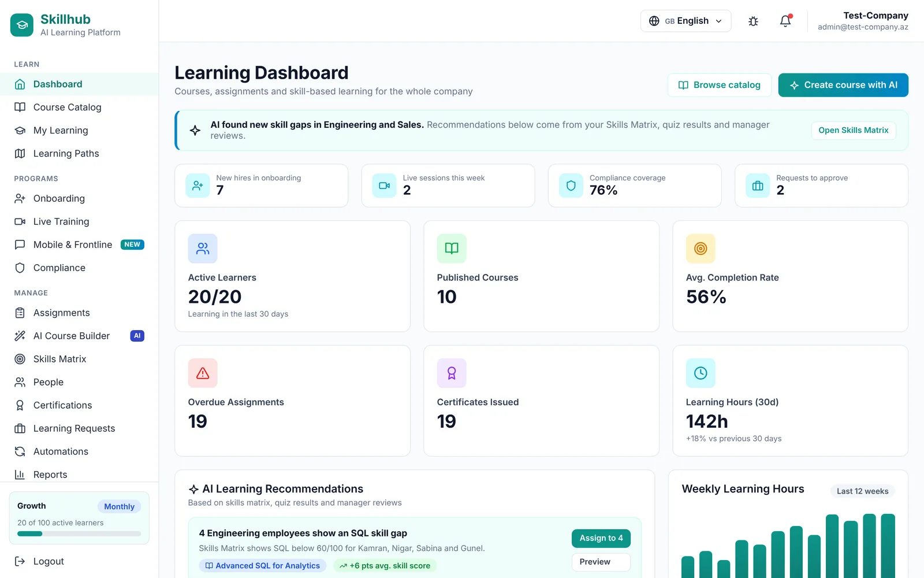The image size is (924, 578).
Task: Open Automations in sidebar
Action: click(79, 451)
